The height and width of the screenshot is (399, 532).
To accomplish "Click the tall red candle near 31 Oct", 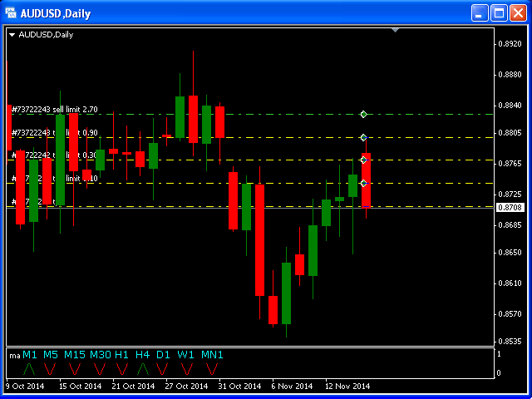I will pyautogui.click(x=259, y=239).
